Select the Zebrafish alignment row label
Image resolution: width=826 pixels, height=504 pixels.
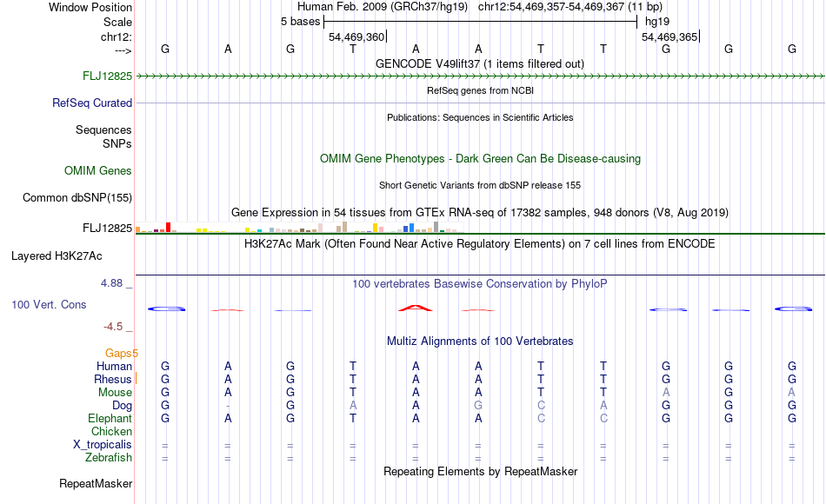point(109,458)
